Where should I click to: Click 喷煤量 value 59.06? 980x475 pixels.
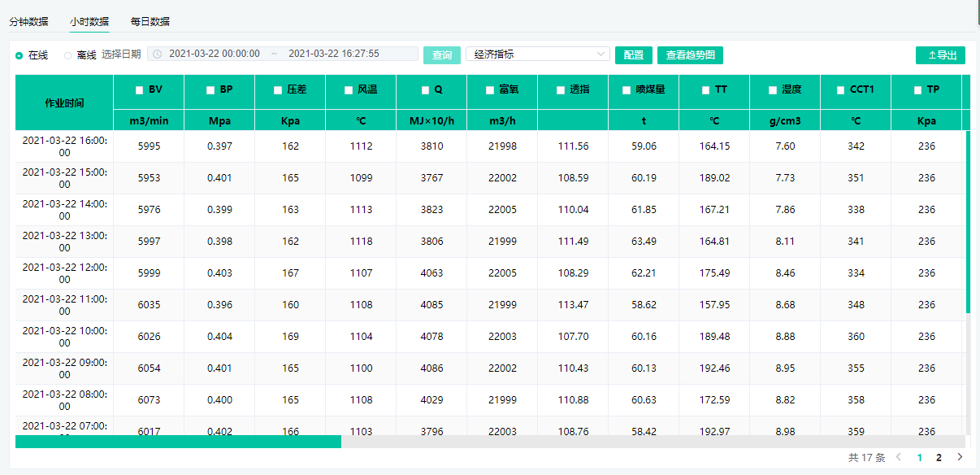click(644, 146)
